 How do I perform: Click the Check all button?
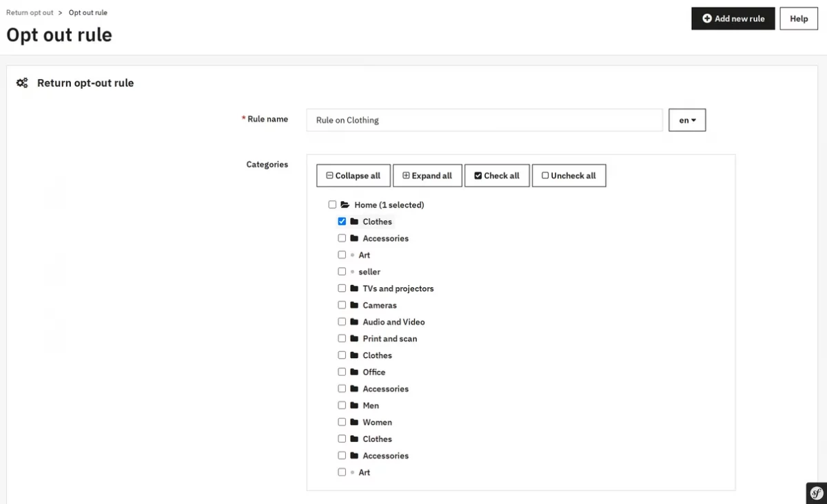(x=497, y=176)
